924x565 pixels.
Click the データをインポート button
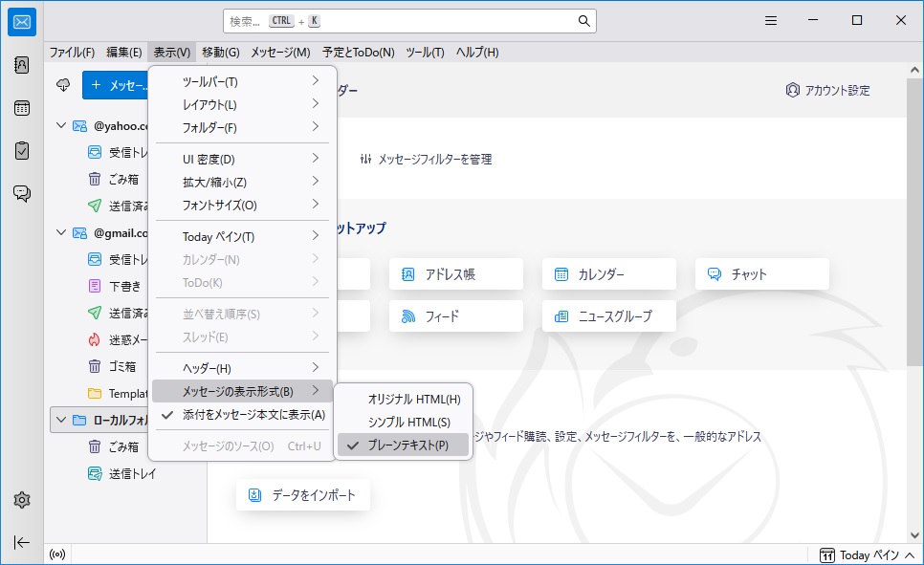tap(303, 495)
